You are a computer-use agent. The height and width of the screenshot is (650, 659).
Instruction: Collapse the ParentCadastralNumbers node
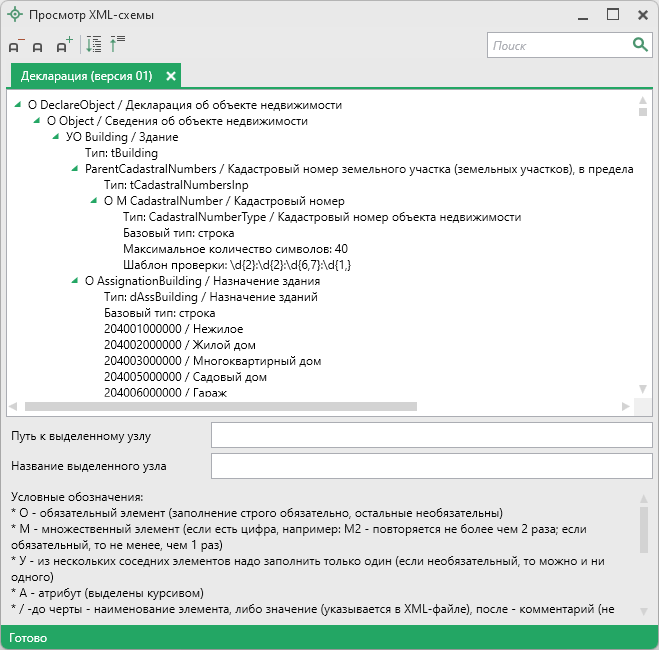tap(76, 169)
